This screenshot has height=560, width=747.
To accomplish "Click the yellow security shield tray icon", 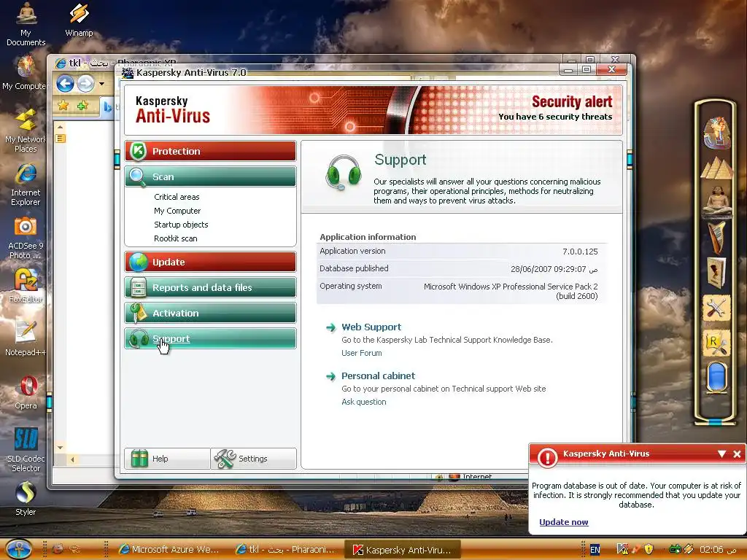I will click(x=649, y=549).
